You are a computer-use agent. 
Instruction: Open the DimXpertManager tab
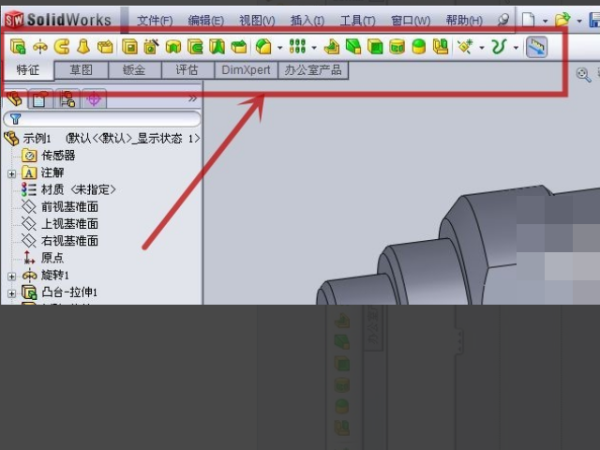[94, 99]
